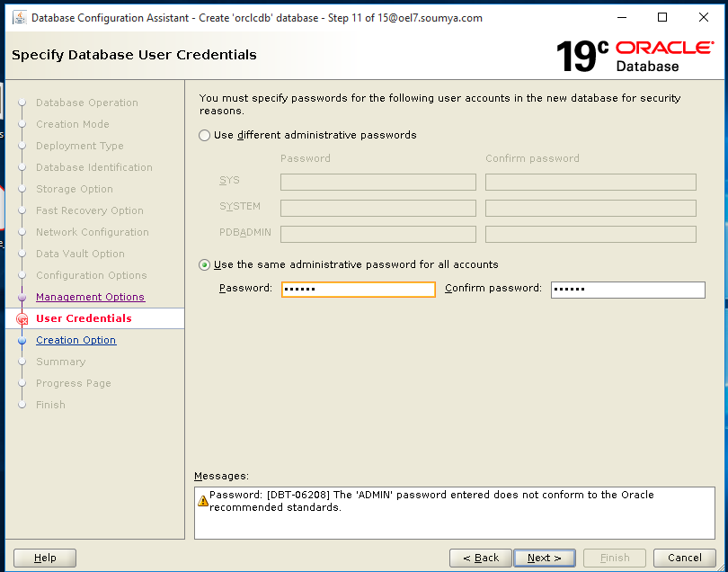
Task: Cancel the database configuration
Action: click(684, 558)
